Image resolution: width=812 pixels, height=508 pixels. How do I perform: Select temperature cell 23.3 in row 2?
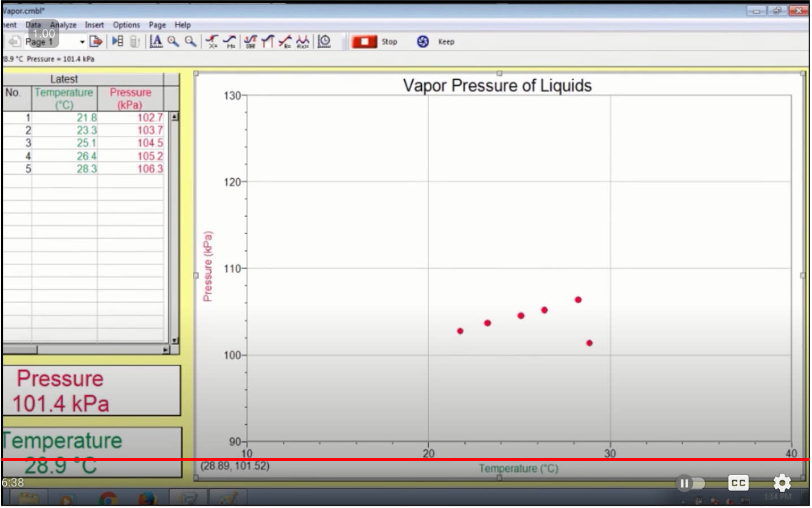click(64, 130)
